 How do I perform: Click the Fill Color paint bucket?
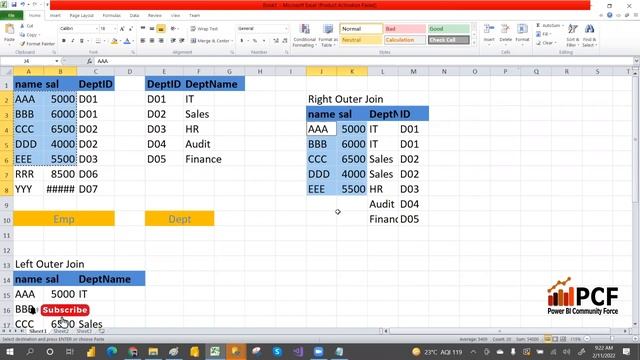(x=114, y=41)
